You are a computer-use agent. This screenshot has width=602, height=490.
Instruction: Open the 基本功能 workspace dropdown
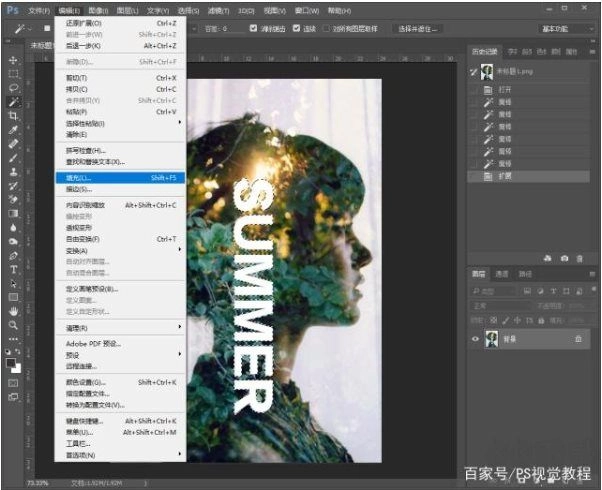click(567, 29)
